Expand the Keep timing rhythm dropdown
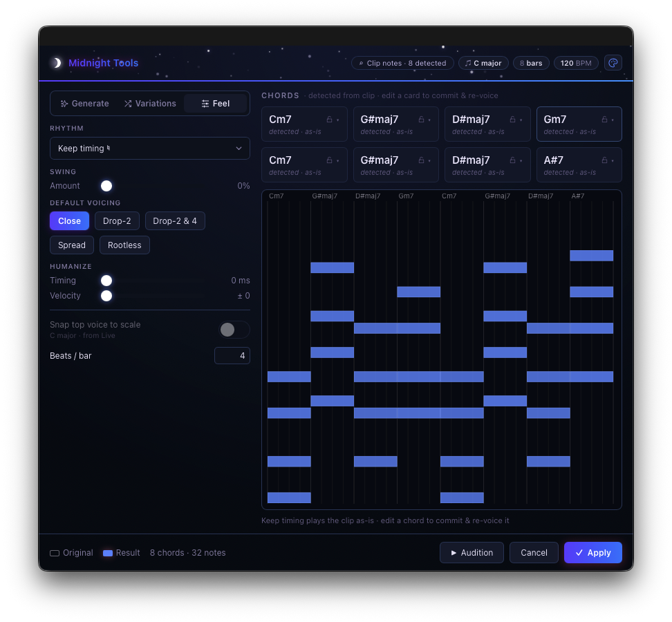The width and height of the screenshot is (672, 622). 149,148
